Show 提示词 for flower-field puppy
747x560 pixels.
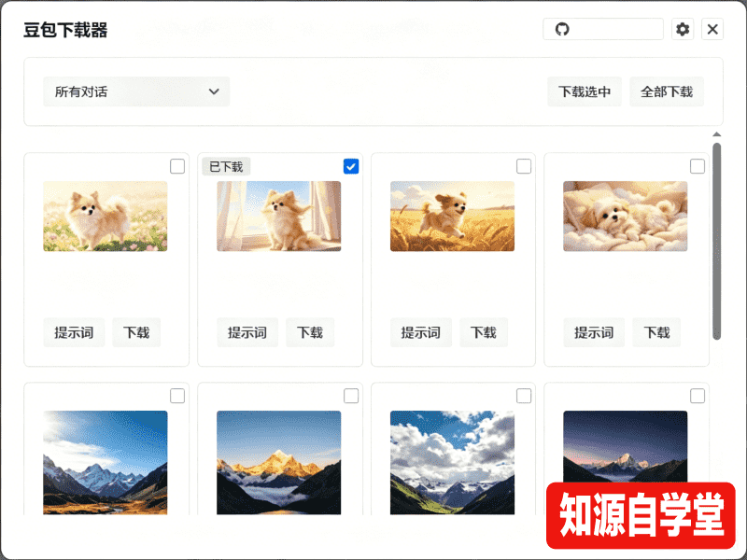tap(74, 332)
